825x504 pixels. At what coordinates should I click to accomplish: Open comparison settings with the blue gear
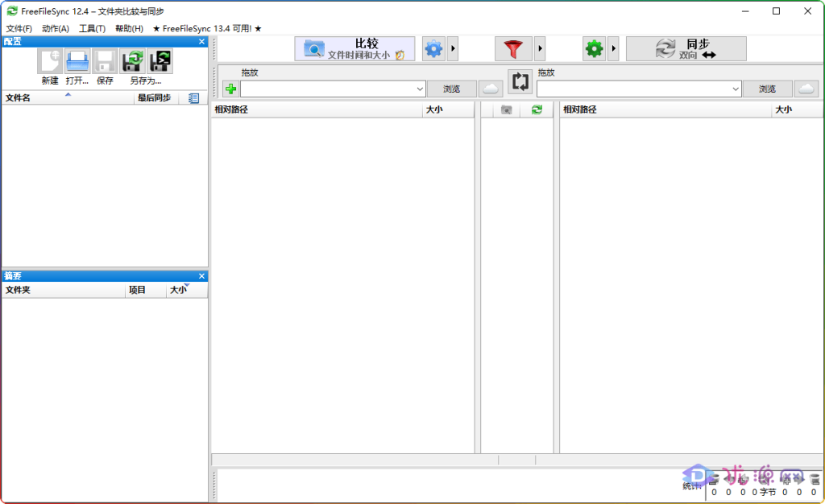433,49
